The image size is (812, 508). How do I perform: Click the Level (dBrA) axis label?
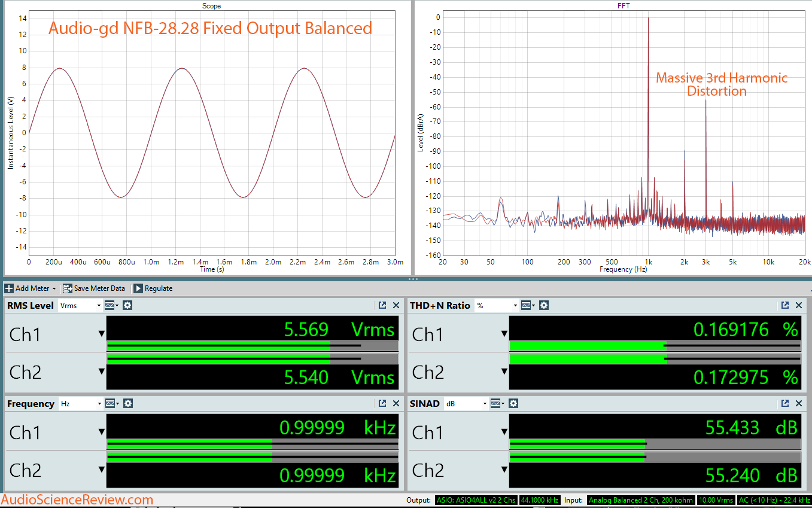tap(421, 132)
